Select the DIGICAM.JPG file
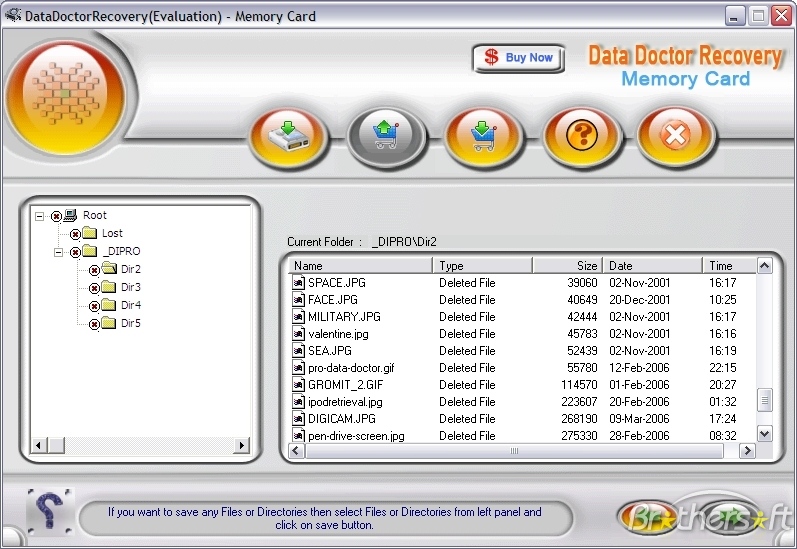Image resolution: width=797 pixels, height=549 pixels. 342,419
